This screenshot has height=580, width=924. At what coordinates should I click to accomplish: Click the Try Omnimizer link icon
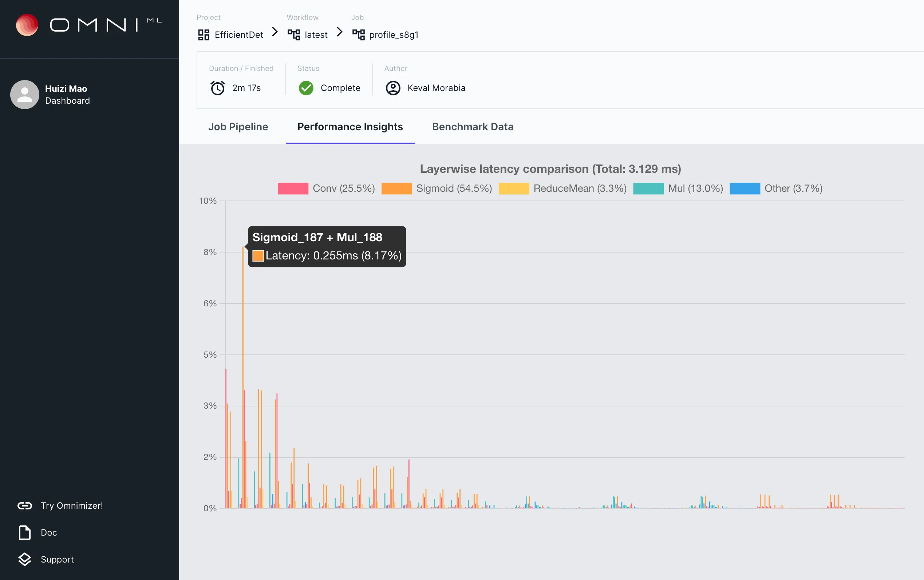pyautogui.click(x=25, y=505)
